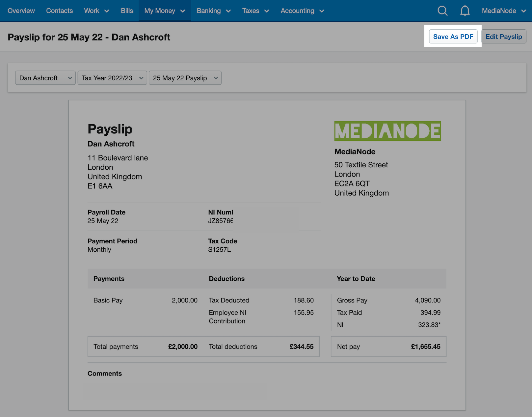
Task: Open the notifications bell
Action: (465, 11)
